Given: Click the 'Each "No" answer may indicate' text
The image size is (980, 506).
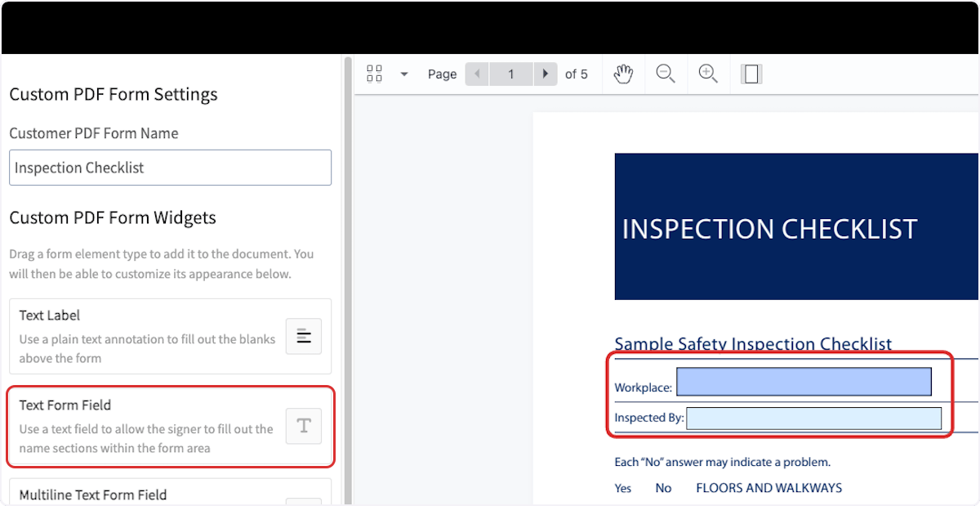Looking at the screenshot, I should point(723,462).
